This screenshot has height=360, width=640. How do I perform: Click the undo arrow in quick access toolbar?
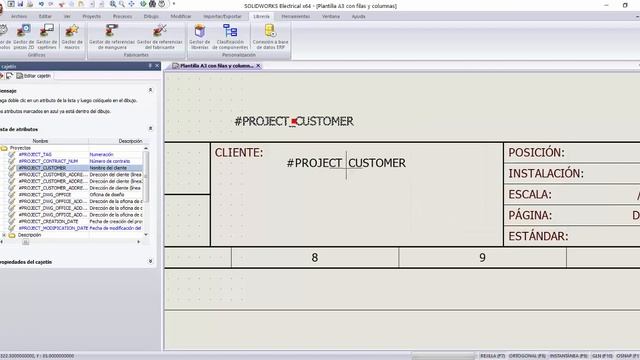[x=41, y=4]
